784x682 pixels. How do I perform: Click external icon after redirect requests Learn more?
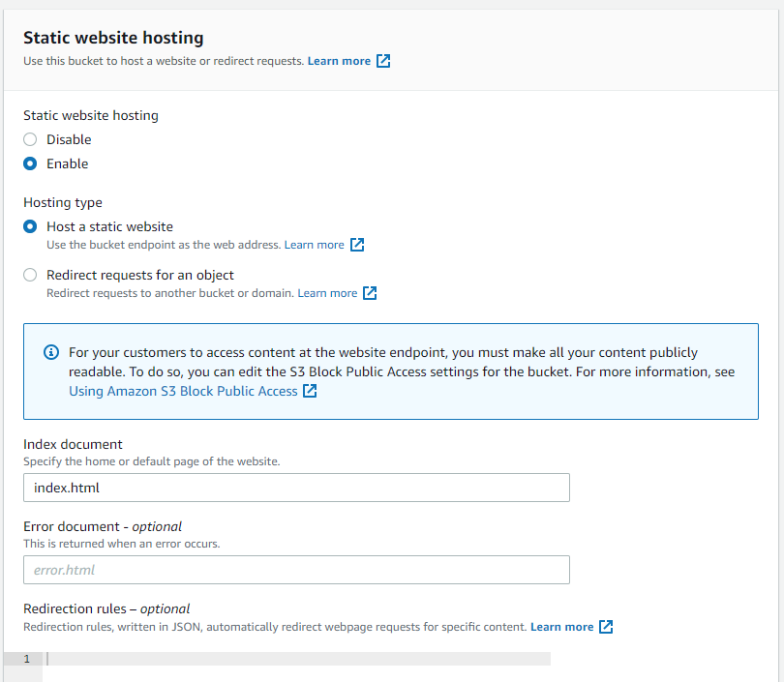pyautogui.click(x=370, y=293)
